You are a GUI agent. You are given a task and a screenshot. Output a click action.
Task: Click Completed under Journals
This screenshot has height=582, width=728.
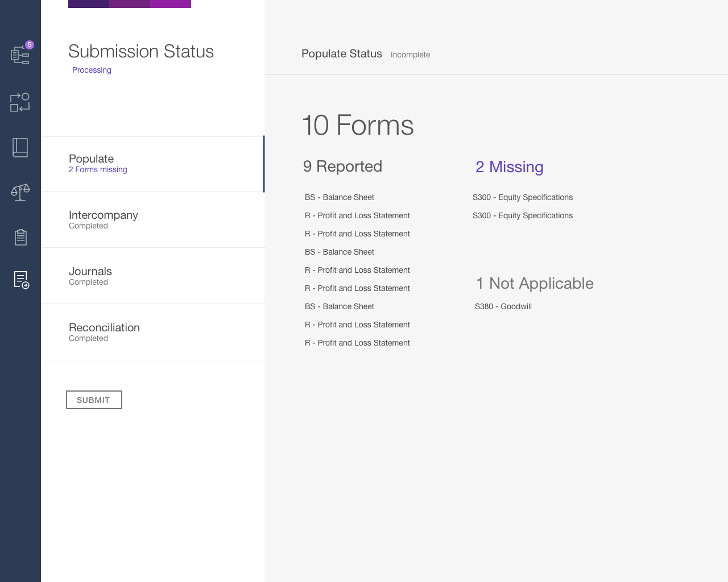(88, 282)
